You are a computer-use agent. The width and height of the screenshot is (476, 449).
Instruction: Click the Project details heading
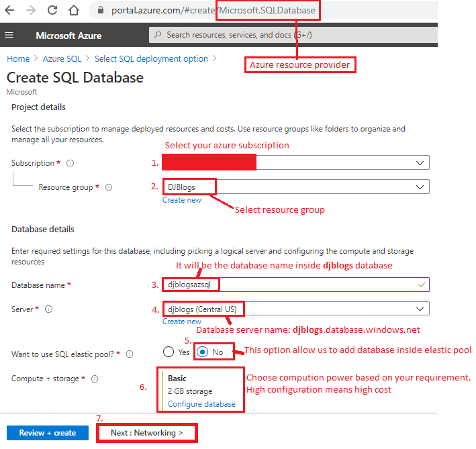point(38,107)
